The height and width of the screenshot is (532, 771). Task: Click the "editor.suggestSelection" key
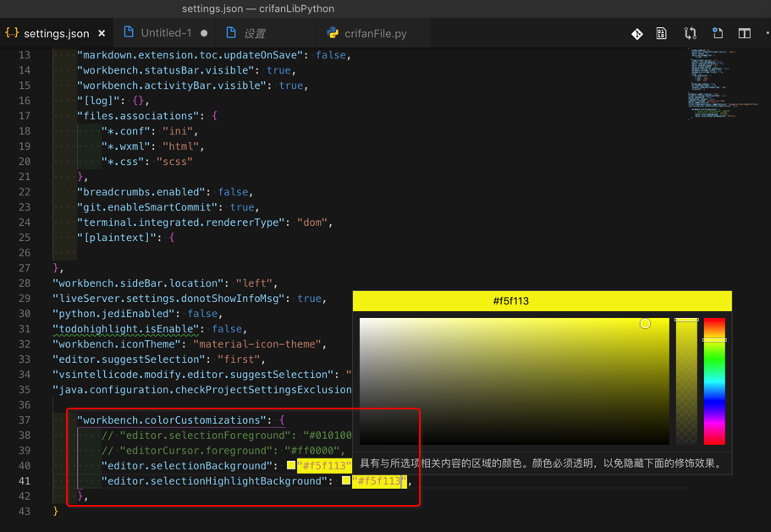point(129,359)
